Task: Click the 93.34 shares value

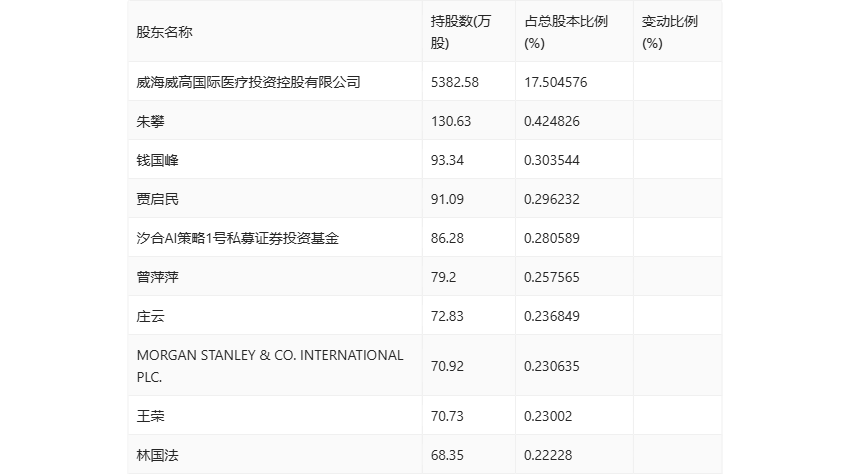Action: point(447,160)
